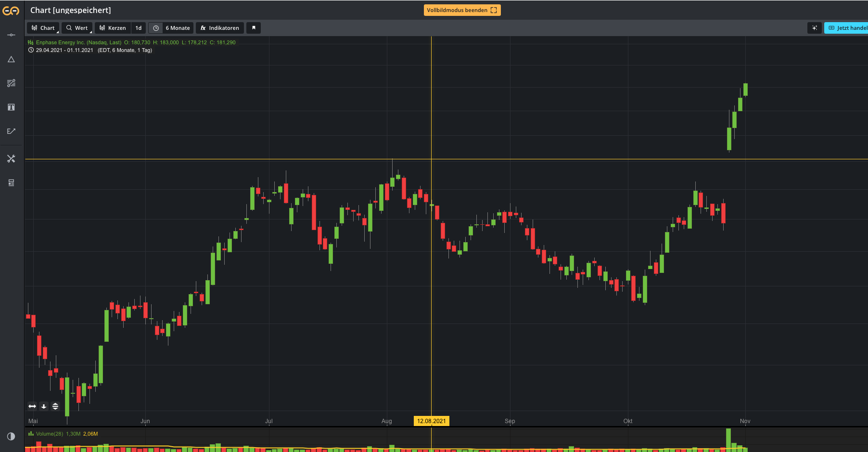The height and width of the screenshot is (452, 868).
Task: Toggle automatic price scale
Action: click(x=55, y=406)
